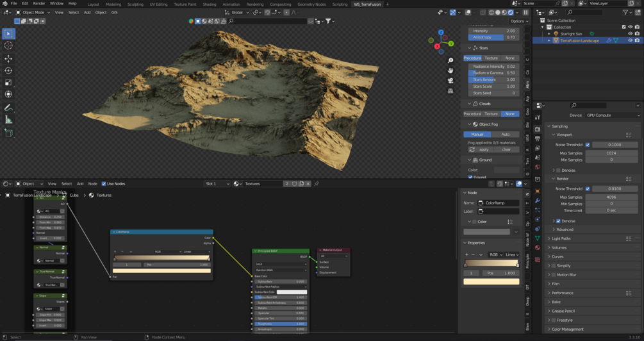Select the Move tool in the viewport toolbar
The height and width of the screenshot is (341, 644).
pyautogui.click(x=8, y=58)
